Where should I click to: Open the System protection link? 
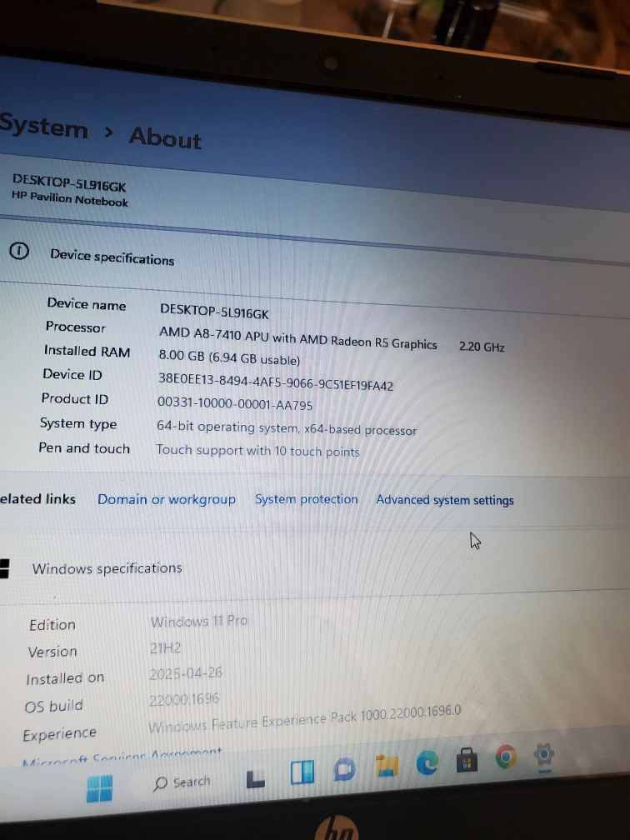tap(306, 499)
